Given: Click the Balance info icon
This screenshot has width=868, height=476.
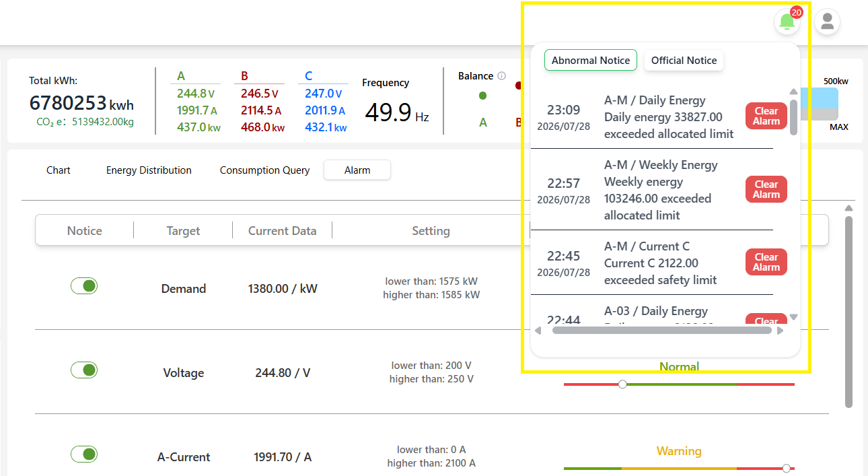Looking at the screenshot, I should (501, 76).
